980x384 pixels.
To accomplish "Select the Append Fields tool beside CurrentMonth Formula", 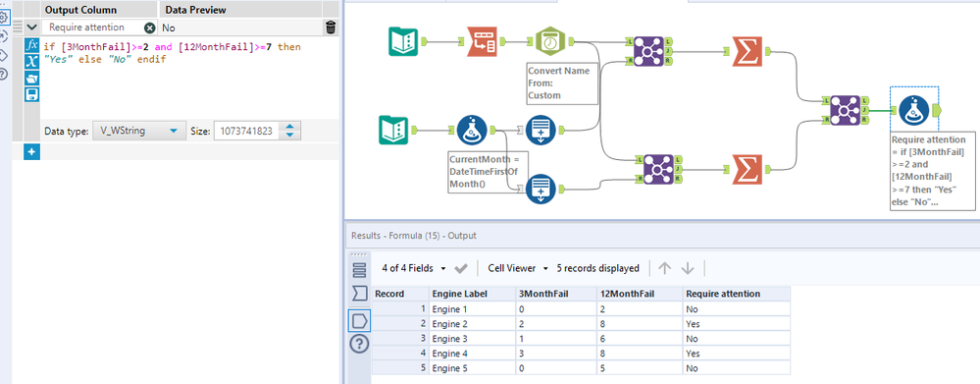I will 542,130.
